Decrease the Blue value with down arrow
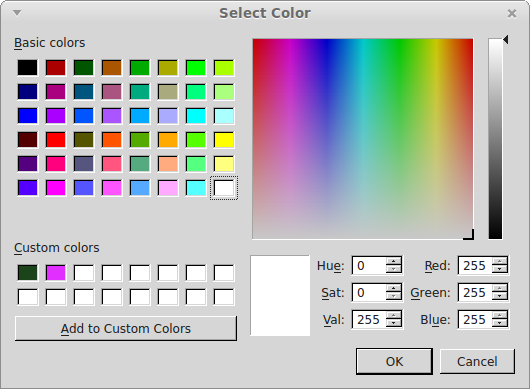This screenshot has height=389, width=530. (500, 323)
